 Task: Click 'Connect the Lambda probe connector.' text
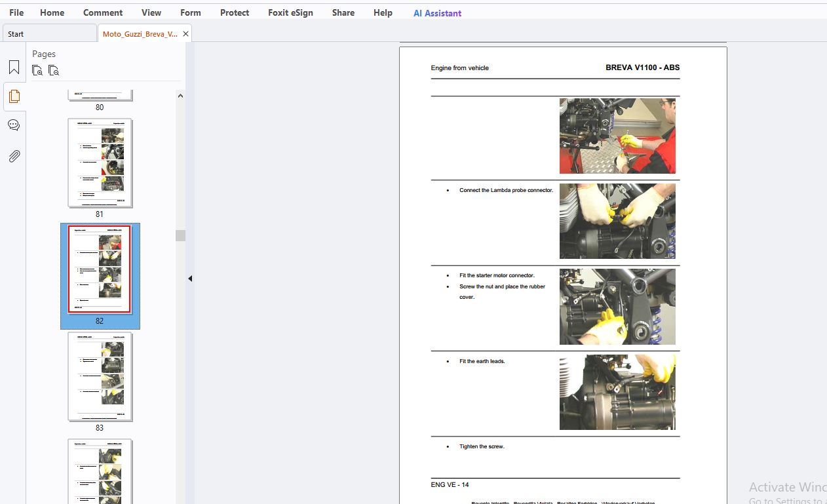coord(506,190)
